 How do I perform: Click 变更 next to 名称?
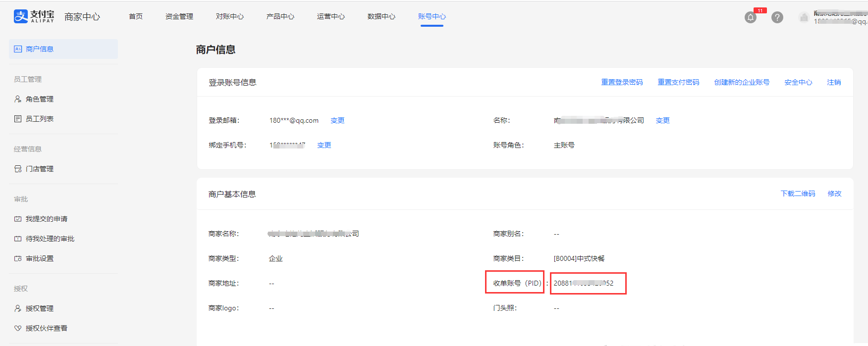(x=662, y=120)
